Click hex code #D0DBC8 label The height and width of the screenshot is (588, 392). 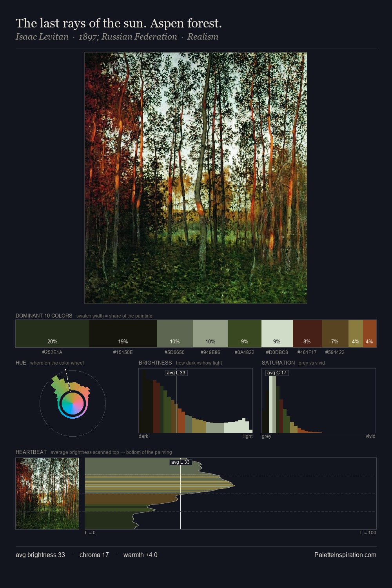(x=277, y=352)
